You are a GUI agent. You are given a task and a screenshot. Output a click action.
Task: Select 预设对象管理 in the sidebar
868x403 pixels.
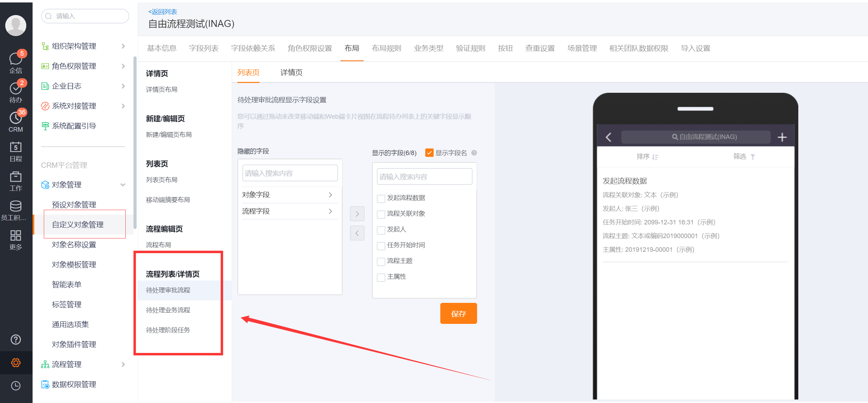click(74, 205)
